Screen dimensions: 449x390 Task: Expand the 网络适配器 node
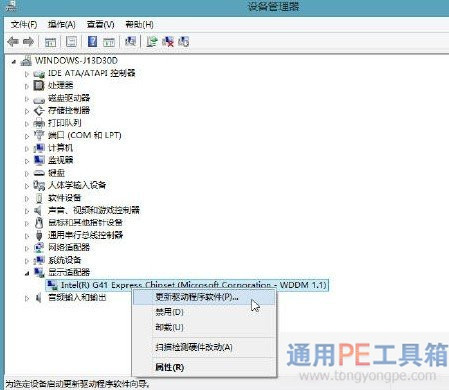[27, 248]
